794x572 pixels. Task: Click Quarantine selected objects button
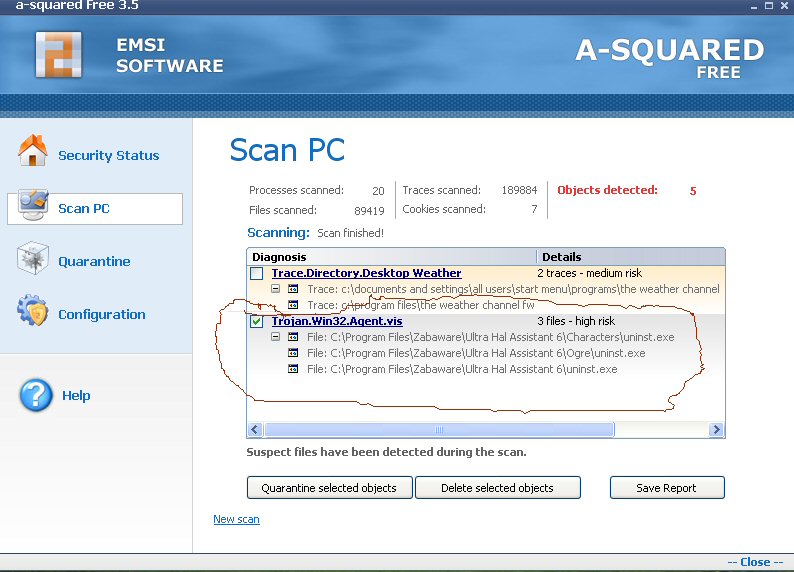pyautogui.click(x=329, y=488)
